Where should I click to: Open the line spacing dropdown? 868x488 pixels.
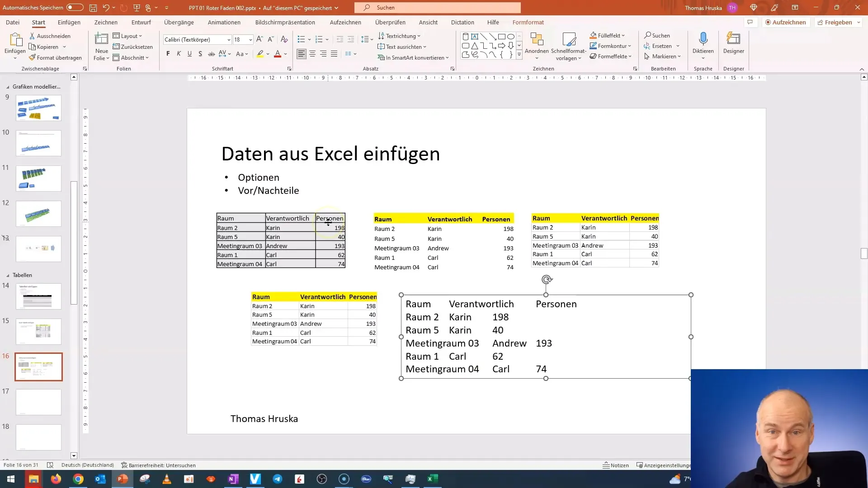(367, 39)
